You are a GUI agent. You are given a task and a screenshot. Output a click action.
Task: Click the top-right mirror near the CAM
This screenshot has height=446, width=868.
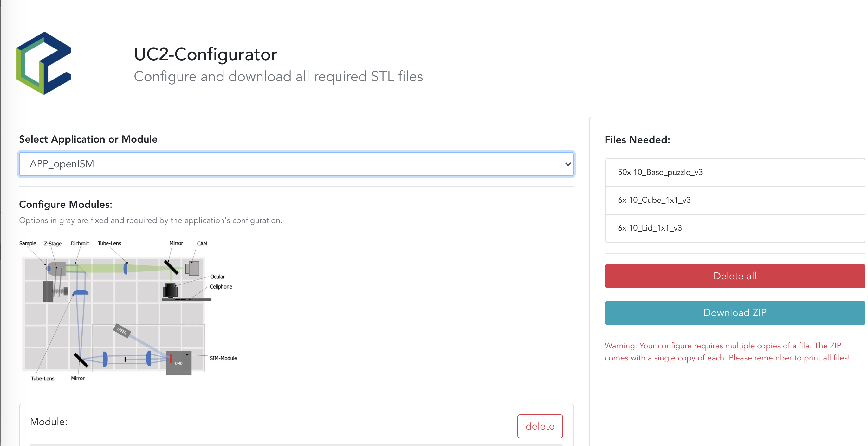click(x=171, y=267)
